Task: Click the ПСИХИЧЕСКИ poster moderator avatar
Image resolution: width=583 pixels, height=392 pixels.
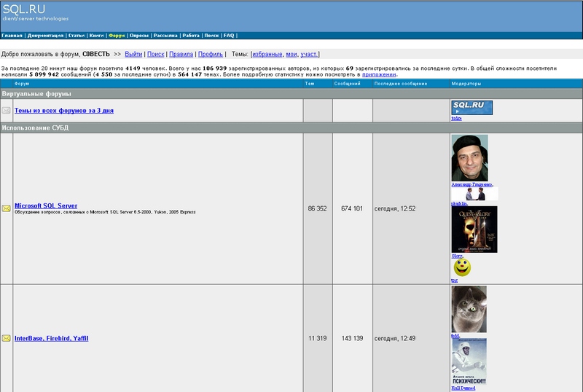Action: (469, 364)
